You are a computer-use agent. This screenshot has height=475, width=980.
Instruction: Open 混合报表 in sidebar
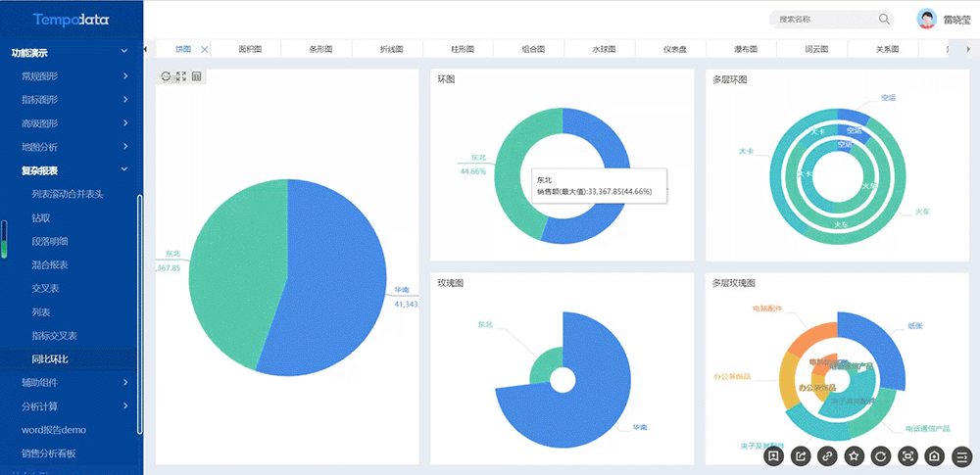pos(50,265)
